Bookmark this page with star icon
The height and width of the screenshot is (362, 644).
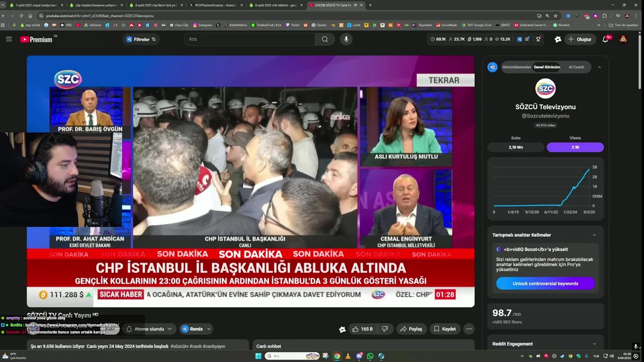(x=555, y=16)
